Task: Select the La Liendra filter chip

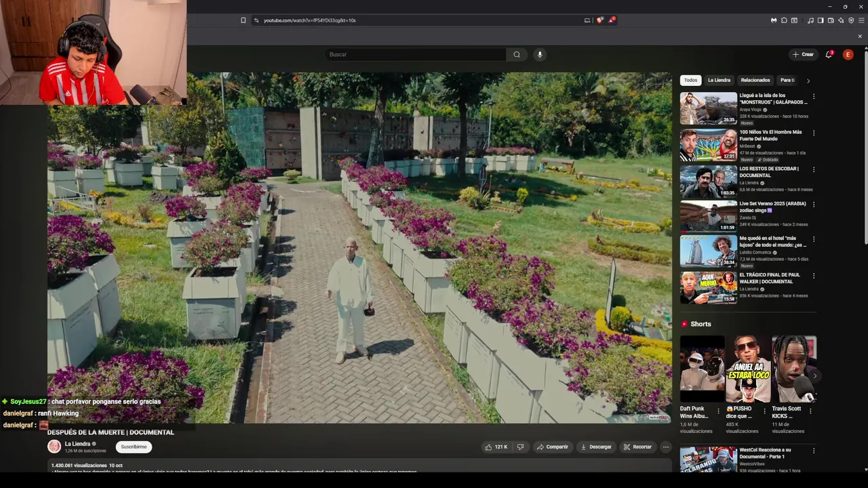Action: (x=719, y=80)
